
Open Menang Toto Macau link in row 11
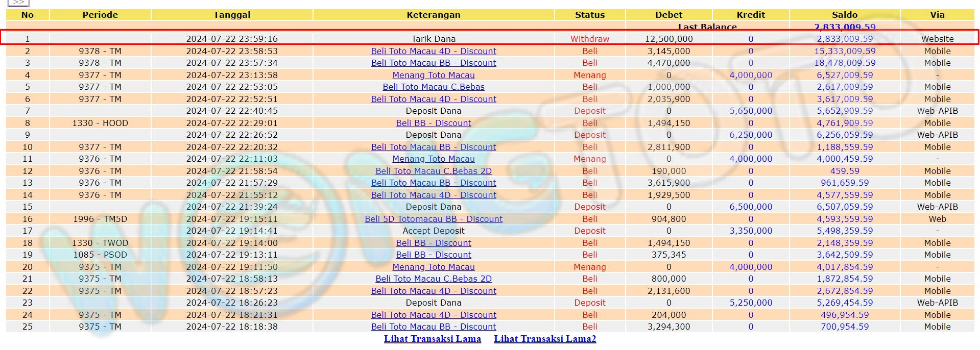point(433,159)
